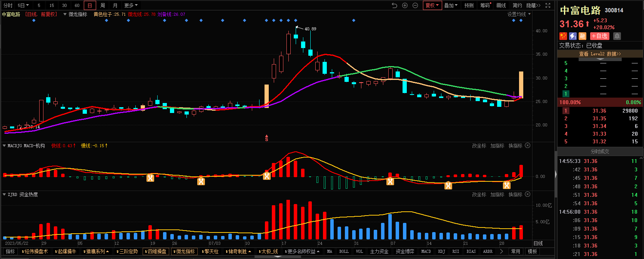The width and height of the screenshot is (644, 259).
Task: Open the 复权 dropdown
Action: (432, 5)
